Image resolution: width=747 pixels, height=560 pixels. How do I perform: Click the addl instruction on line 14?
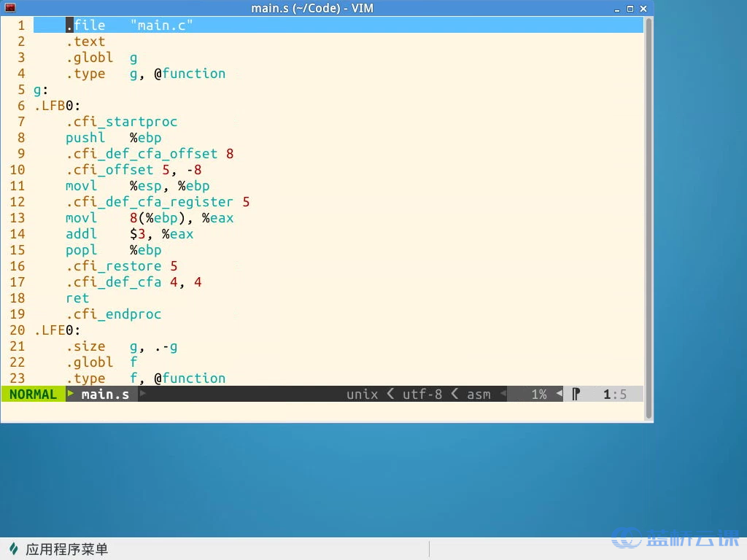point(81,234)
